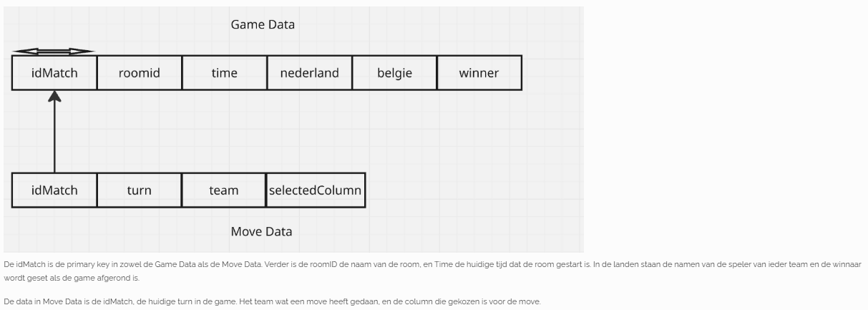Select the belgie cell

[395, 72]
